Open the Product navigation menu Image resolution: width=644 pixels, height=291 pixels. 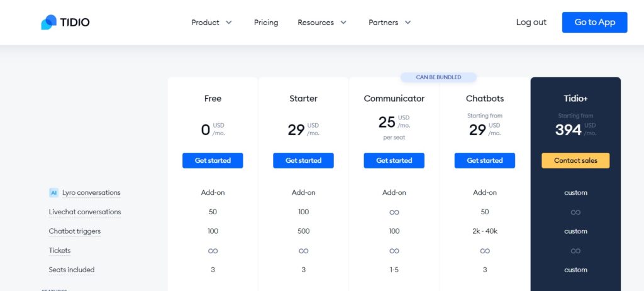pyautogui.click(x=211, y=23)
